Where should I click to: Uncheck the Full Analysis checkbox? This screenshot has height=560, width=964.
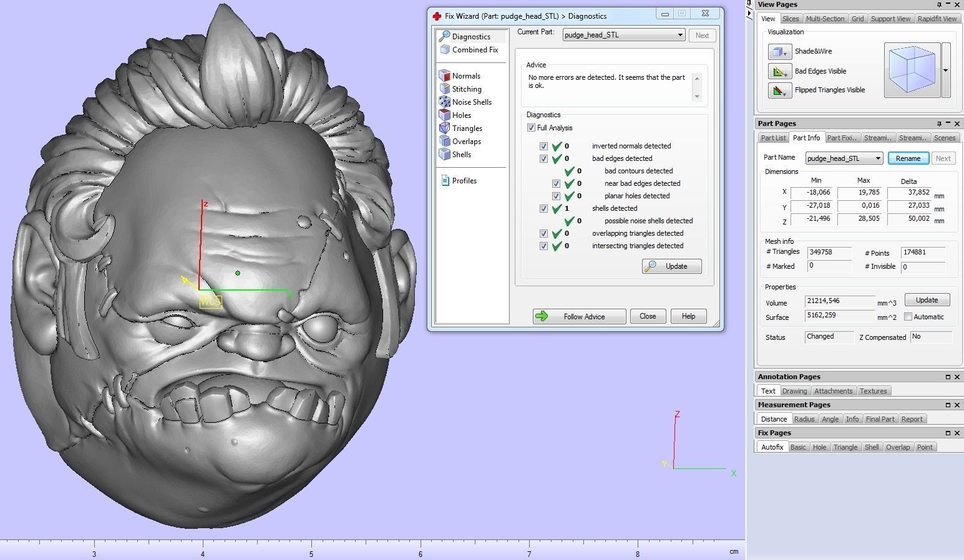(x=531, y=127)
